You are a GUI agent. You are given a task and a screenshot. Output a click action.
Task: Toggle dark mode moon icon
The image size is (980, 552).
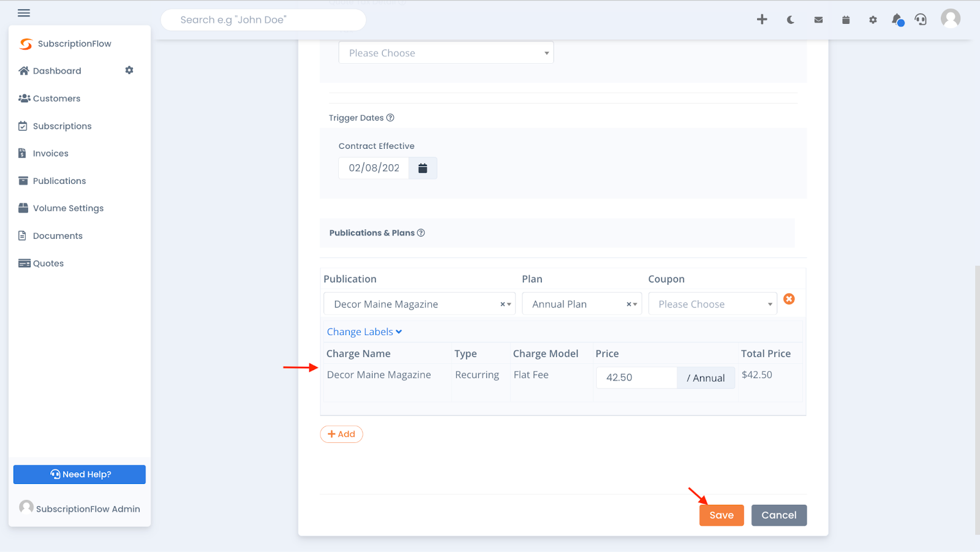coord(790,20)
